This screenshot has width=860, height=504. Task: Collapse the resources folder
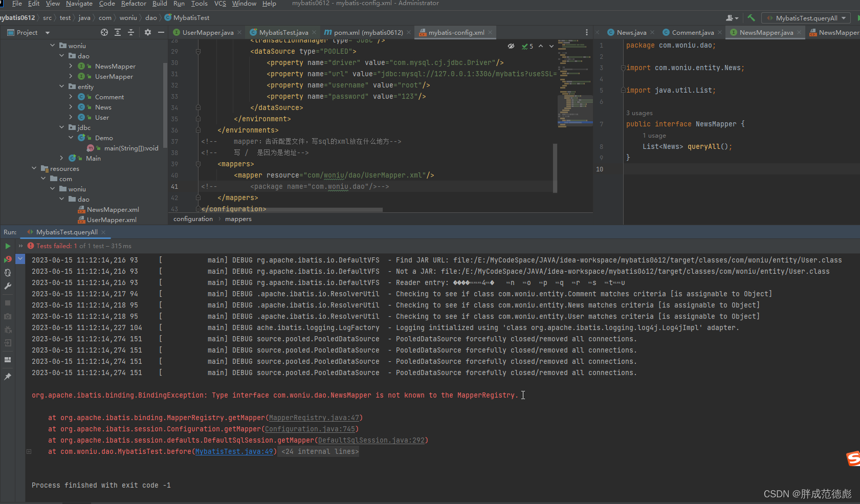pos(34,168)
